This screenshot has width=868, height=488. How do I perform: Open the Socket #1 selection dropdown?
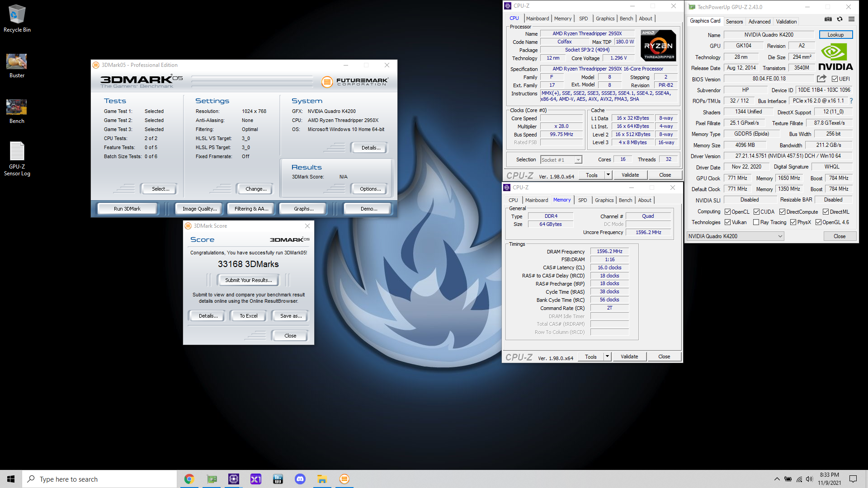point(561,160)
